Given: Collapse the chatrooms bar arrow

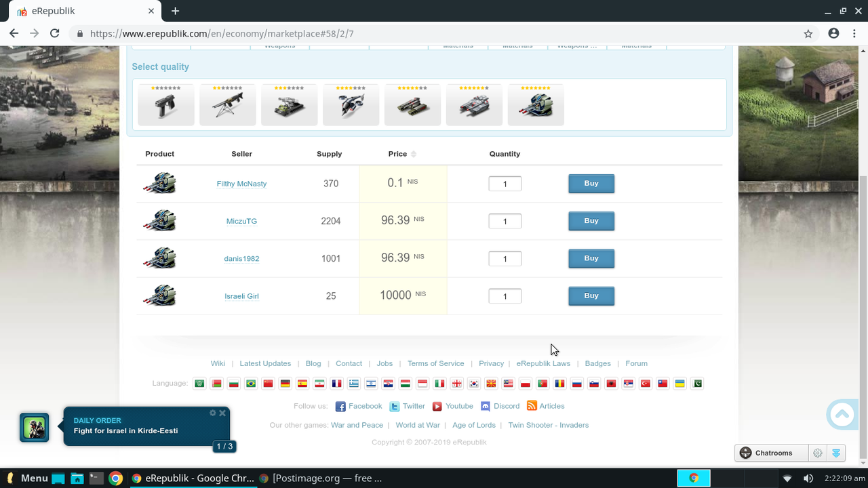Looking at the screenshot, I should click(x=837, y=453).
